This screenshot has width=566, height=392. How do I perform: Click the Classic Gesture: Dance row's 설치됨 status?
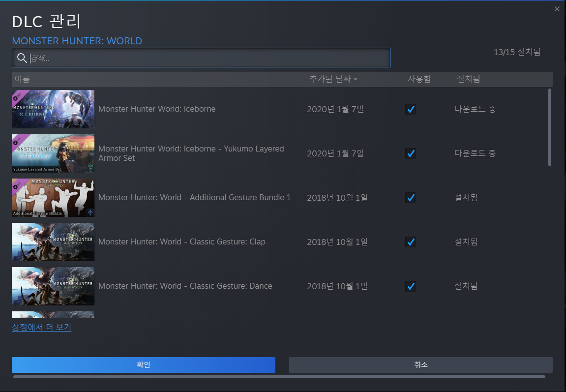pyautogui.click(x=466, y=286)
